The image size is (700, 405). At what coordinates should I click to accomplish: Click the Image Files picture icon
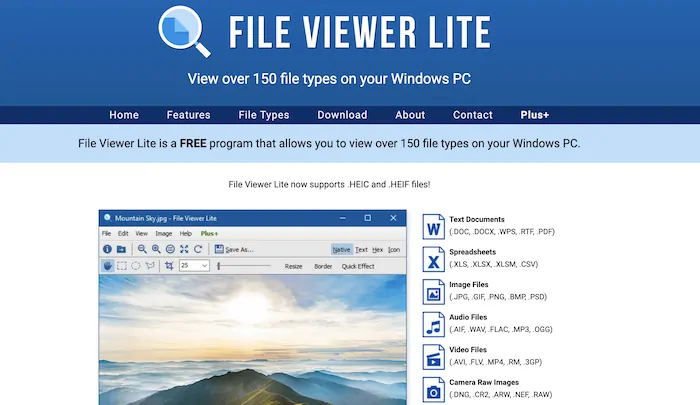point(433,292)
